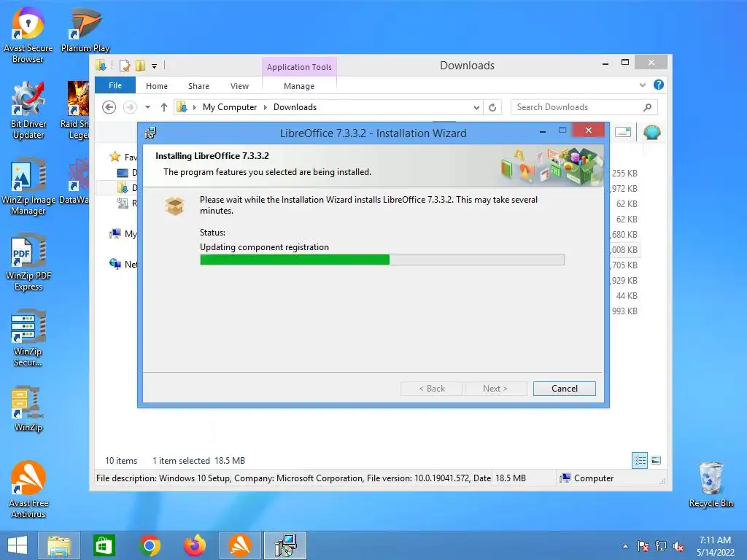The height and width of the screenshot is (560, 747).
Task: Open the Manage ribbon tab
Action: [298, 86]
